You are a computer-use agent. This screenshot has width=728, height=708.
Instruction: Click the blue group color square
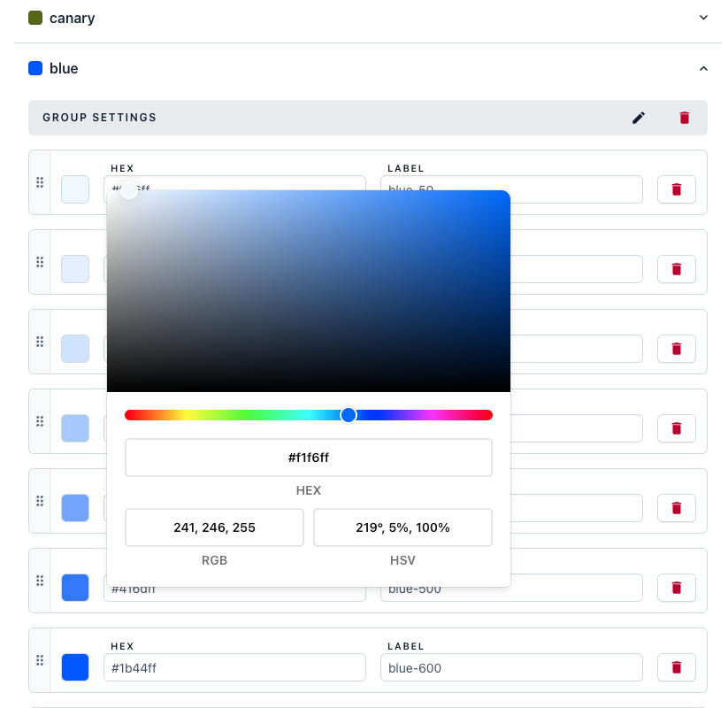[35, 68]
